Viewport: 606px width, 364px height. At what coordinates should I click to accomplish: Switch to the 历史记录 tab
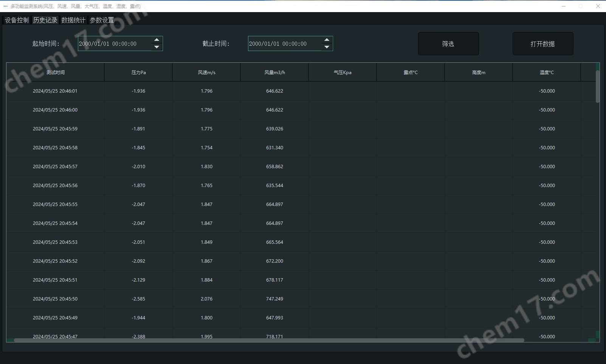(45, 20)
